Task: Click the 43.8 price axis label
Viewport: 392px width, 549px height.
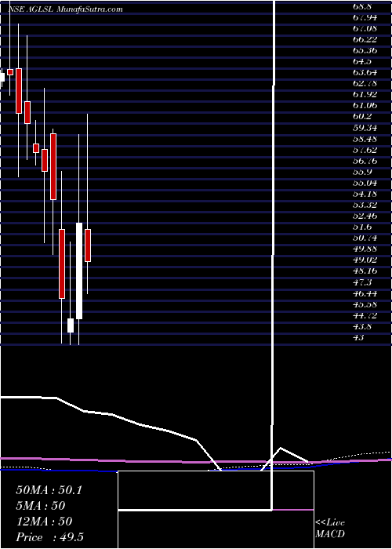Action: [x=363, y=326]
